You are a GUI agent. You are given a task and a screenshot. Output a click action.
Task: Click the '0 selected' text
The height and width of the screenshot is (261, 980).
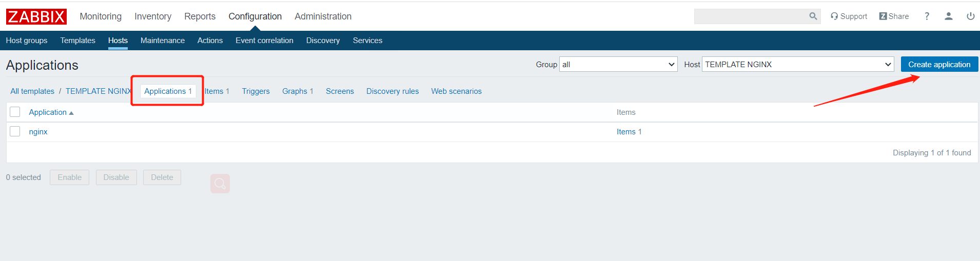pyautogui.click(x=23, y=177)
